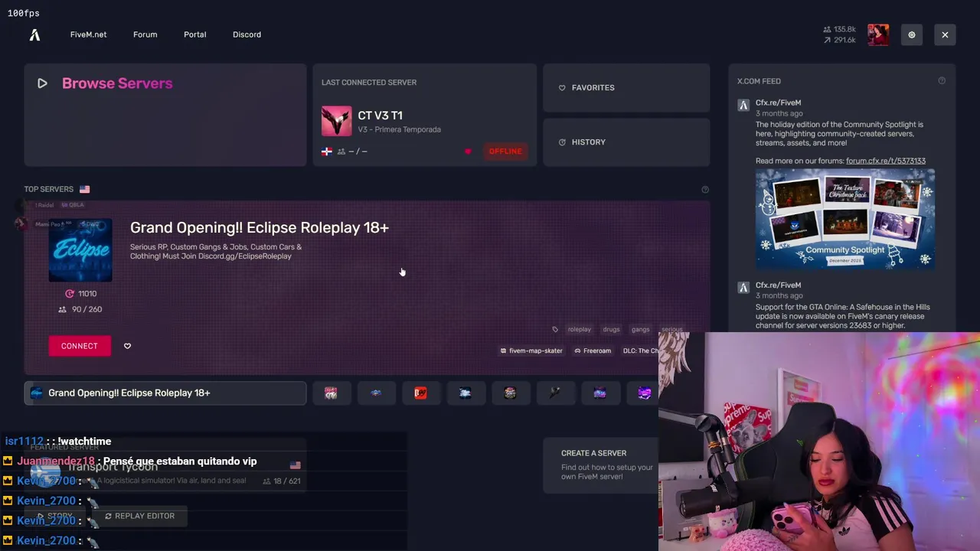
Task: Click the fivem-map-skater label
Action: click(531, 350)
